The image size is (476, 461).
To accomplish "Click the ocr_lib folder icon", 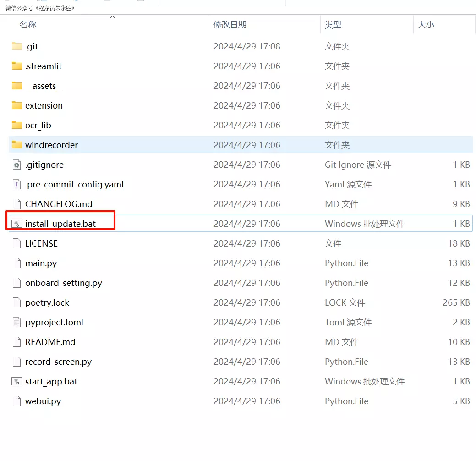I will click(x=17, y=125).
